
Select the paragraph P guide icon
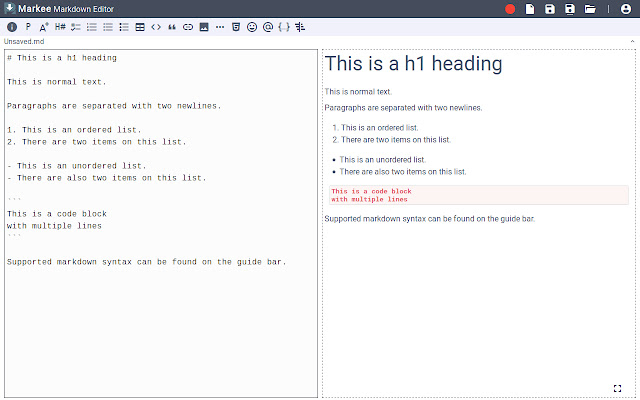[28, 27]
